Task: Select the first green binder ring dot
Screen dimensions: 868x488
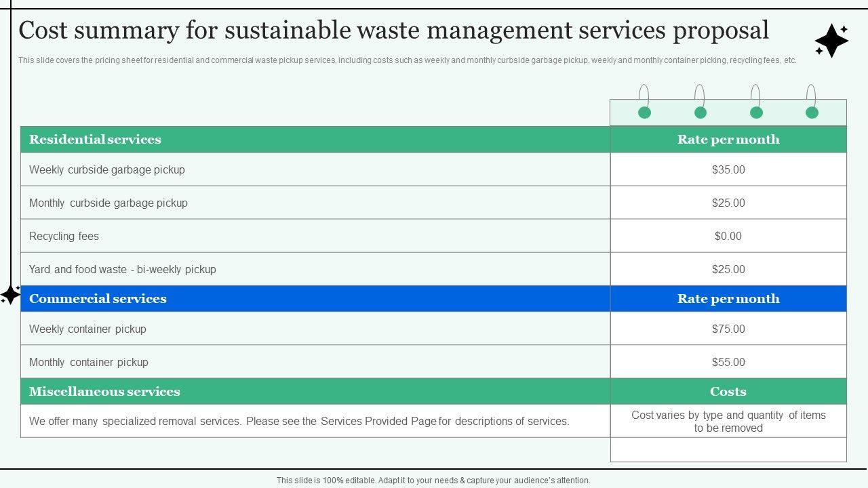Action: pos(644,113)
